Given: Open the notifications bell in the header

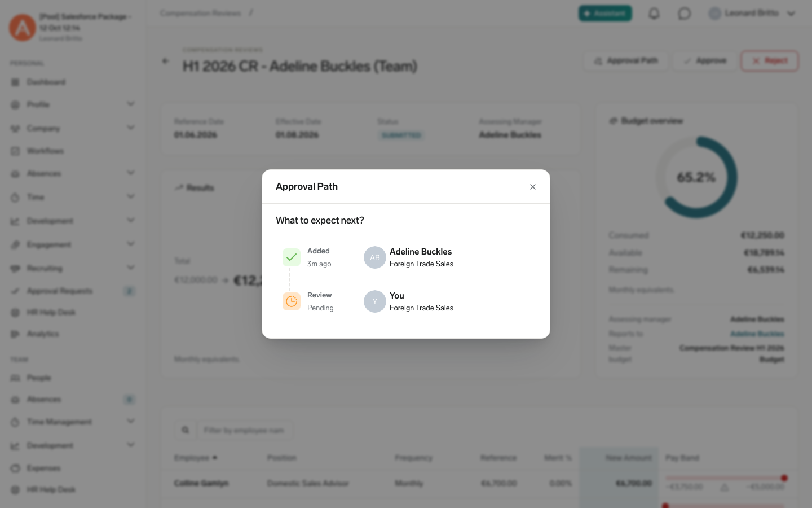Looking at the screenshot, I should (x=654, y=13).
